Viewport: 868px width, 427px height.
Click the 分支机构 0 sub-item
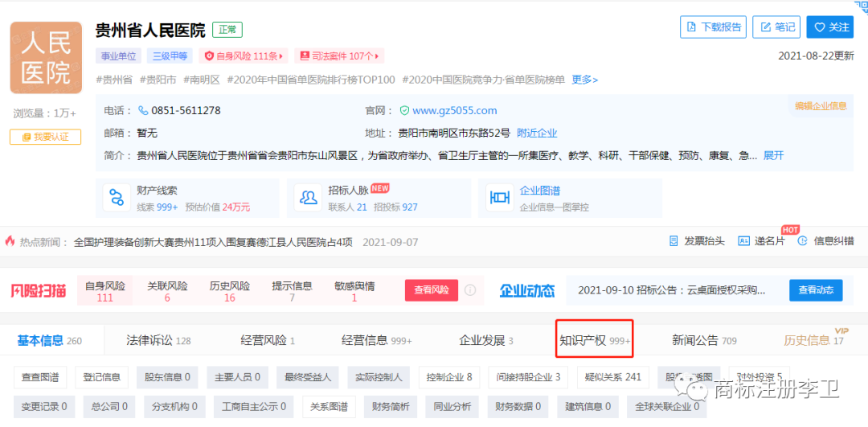(x=175, y=407)
